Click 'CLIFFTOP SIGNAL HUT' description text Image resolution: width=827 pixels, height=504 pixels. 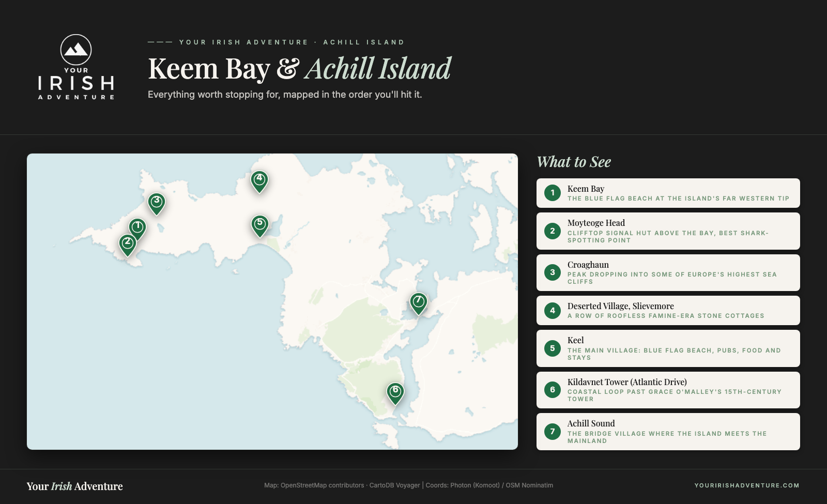tap(668, 237)
